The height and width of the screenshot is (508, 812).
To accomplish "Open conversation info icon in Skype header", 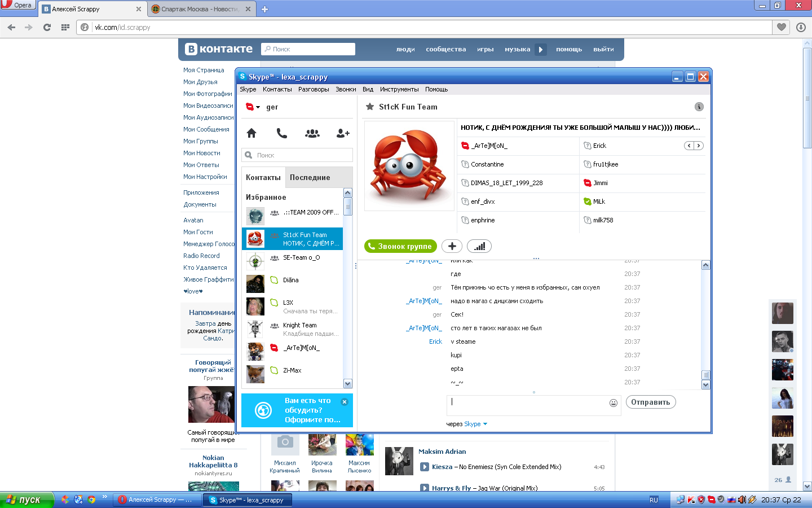I will click(x=699, y=107).
